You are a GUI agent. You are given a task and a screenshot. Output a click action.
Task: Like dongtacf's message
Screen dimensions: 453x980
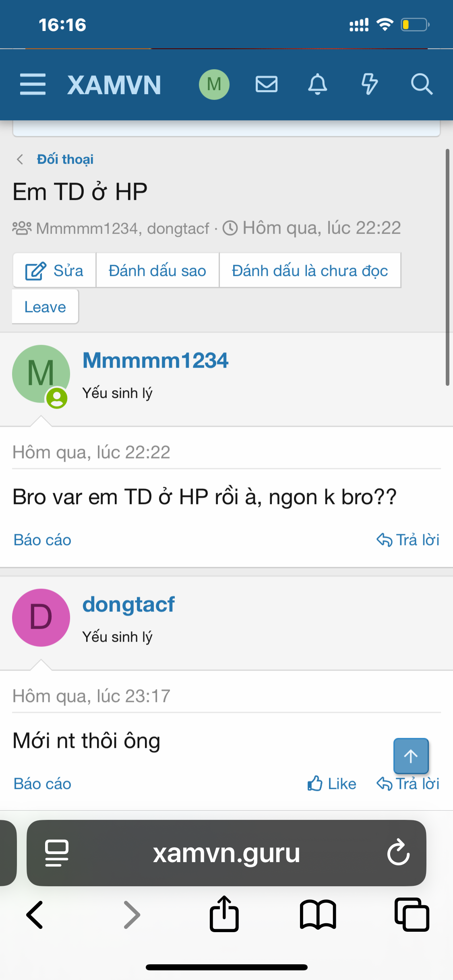tap(332, 784)
